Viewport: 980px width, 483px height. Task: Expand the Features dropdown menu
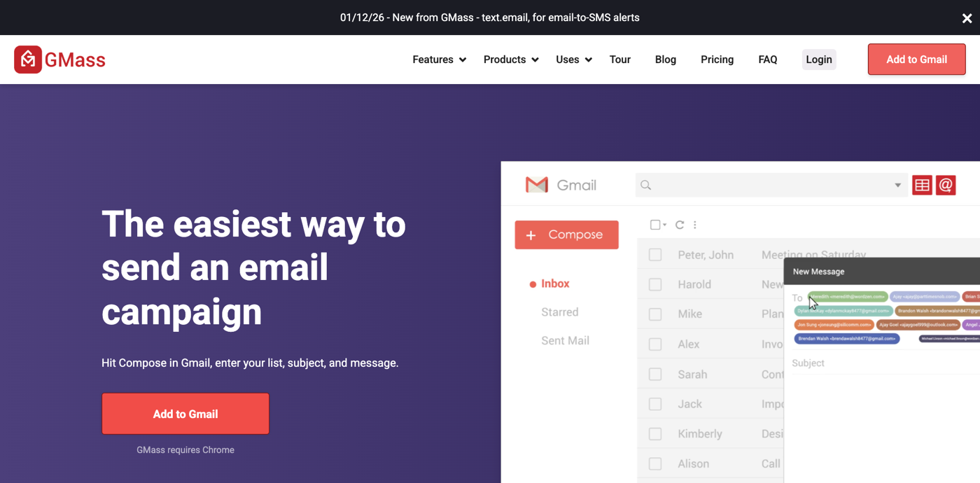439,59
